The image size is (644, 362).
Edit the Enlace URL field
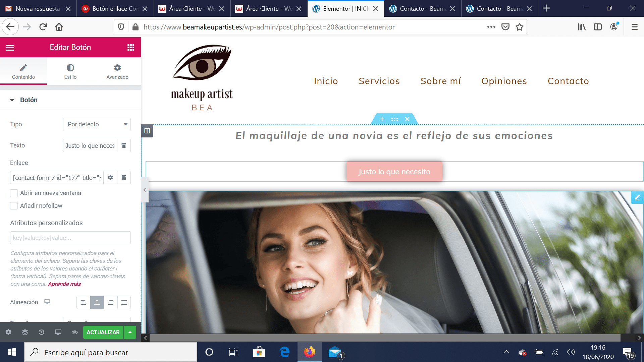pyautogui.click(x=57, y=178)
